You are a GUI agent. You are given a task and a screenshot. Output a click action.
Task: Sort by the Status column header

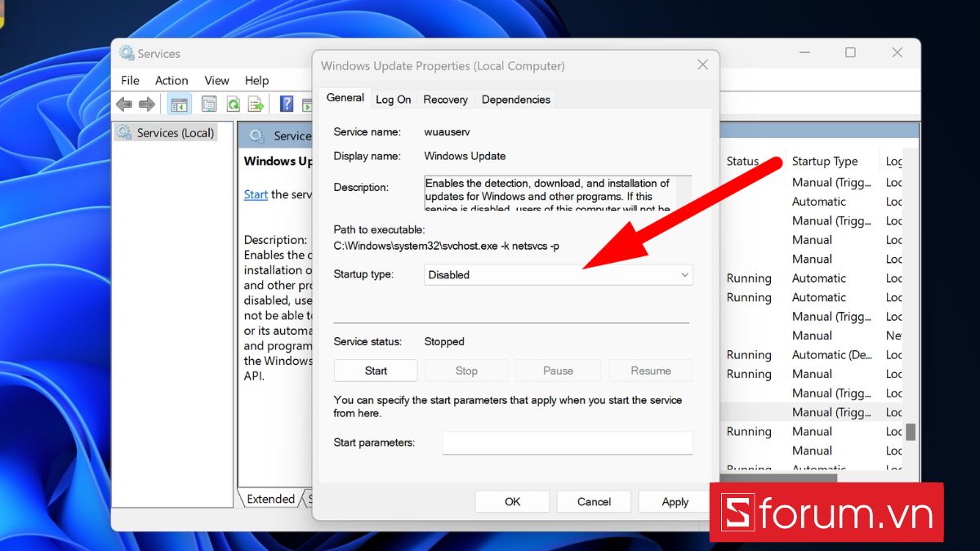pyautogui.click(x=742, y=162)
